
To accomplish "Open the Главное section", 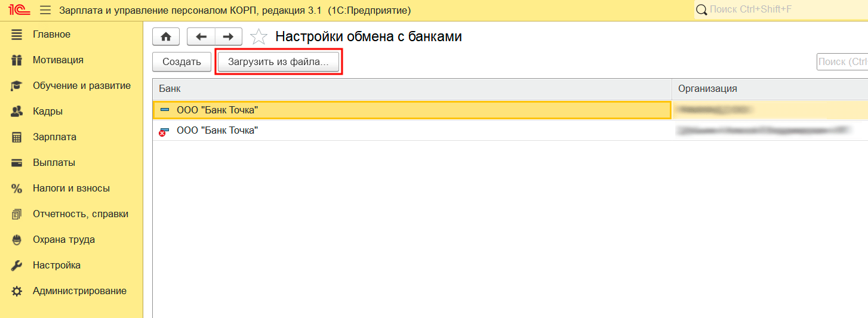I will [x=51, y=35].
